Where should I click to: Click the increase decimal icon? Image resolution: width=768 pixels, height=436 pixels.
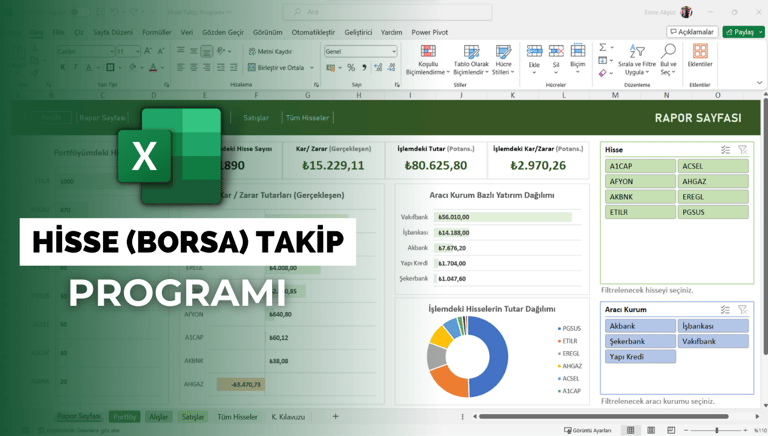[378, 68]
